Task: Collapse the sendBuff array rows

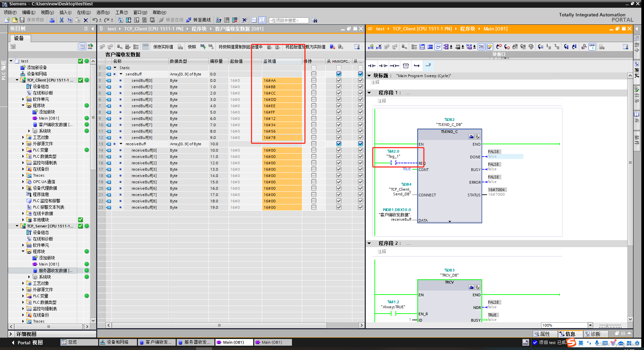Action: pos(121,74)
